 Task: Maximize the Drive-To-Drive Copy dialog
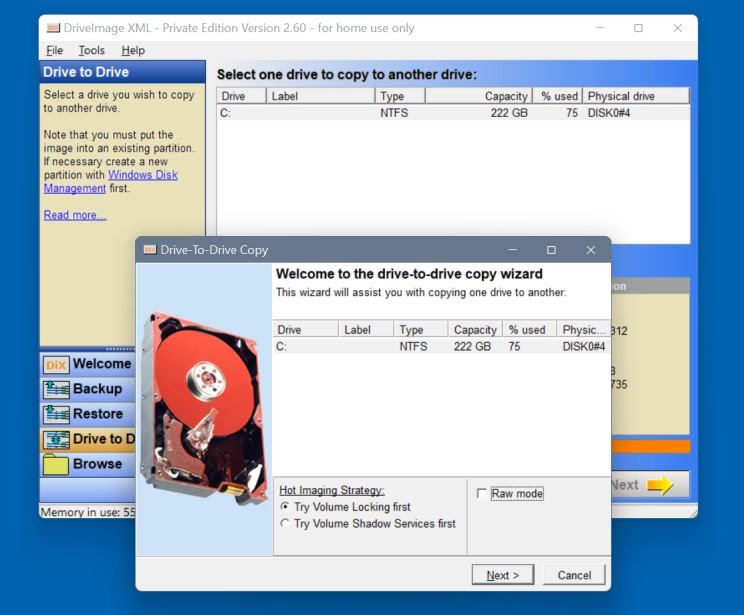point(551,250)
